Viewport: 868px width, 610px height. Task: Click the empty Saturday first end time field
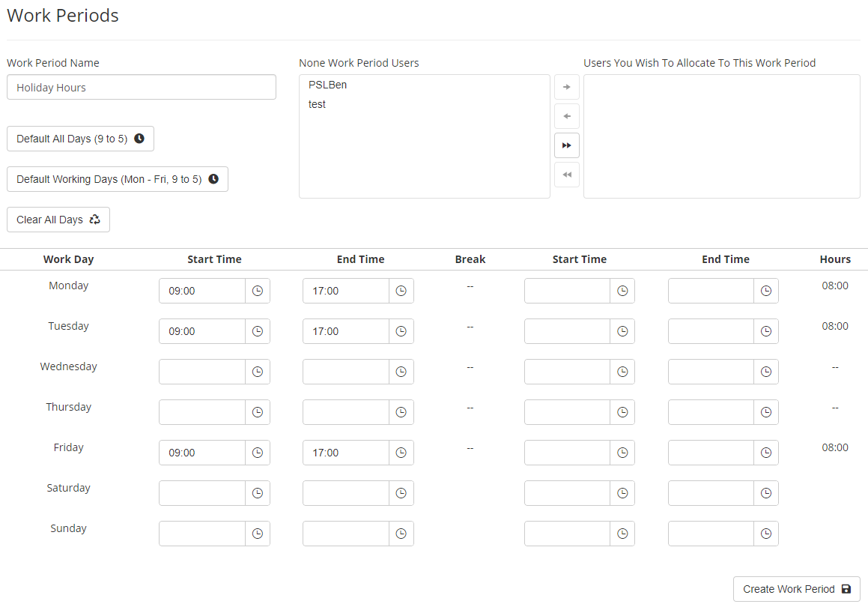[346, 493]
